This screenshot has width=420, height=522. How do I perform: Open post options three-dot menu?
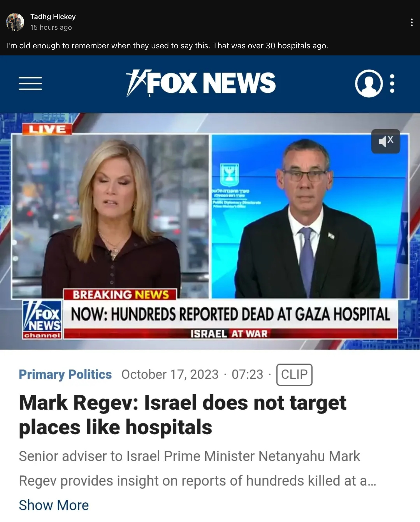[412, 22]
